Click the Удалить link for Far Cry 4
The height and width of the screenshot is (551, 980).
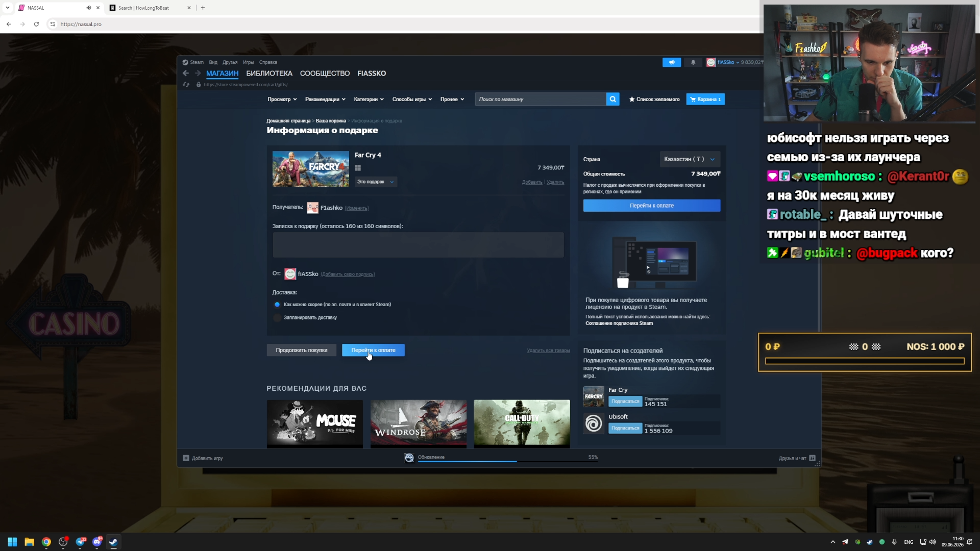[555, 182]
